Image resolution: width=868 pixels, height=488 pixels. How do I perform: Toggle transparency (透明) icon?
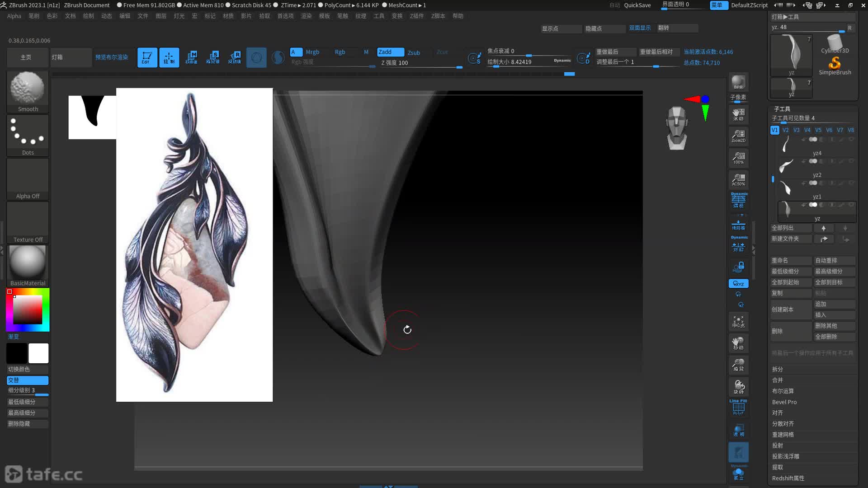click(x=738, y=430)
